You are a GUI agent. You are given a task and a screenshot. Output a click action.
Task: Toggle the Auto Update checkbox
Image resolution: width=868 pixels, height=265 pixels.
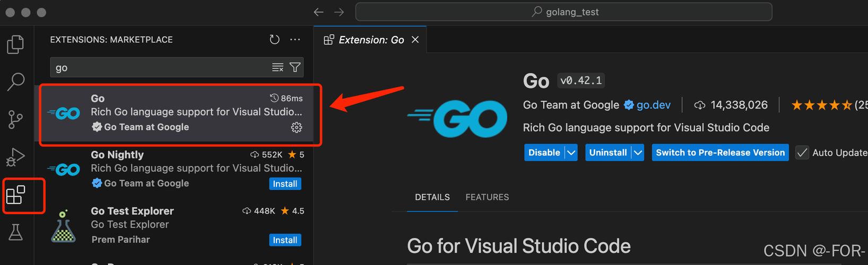pyautogui.click(x=802, y=153)
